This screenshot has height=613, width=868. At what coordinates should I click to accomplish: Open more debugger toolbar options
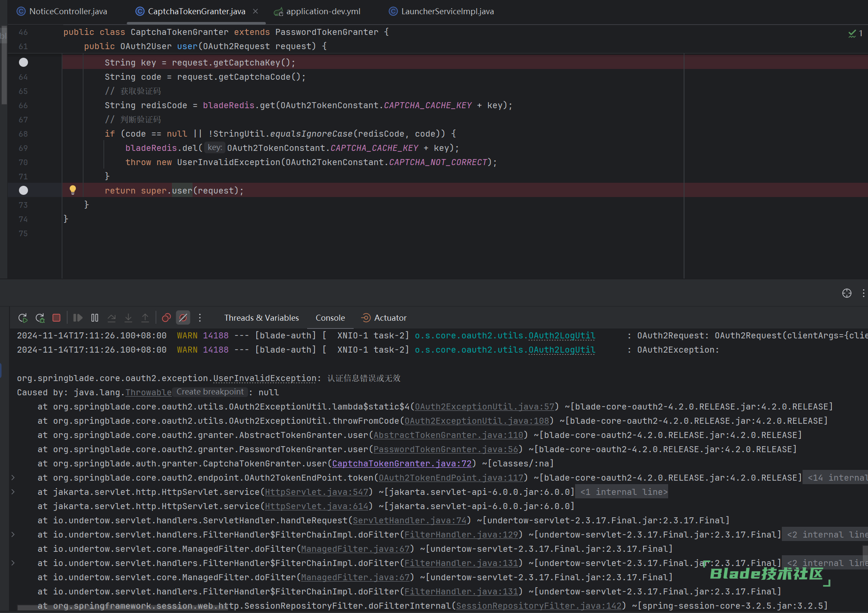pyautogui.click(x=200, y=318)
